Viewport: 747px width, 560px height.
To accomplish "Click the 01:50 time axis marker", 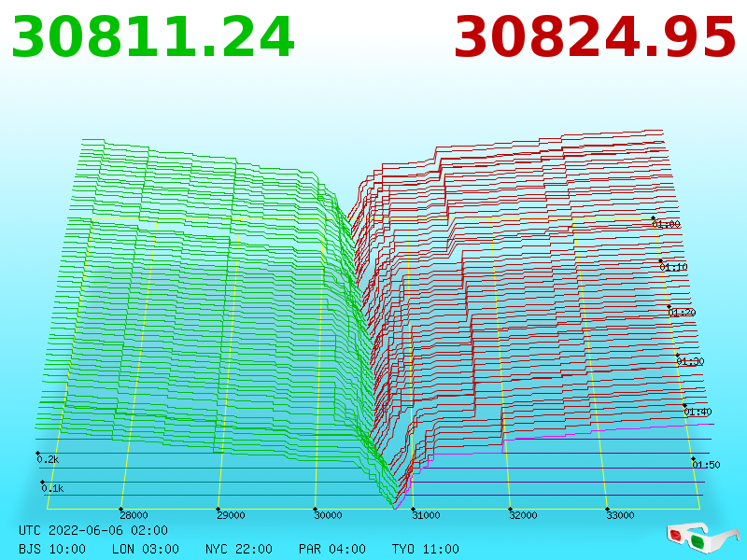I will (x=707, y=465).
